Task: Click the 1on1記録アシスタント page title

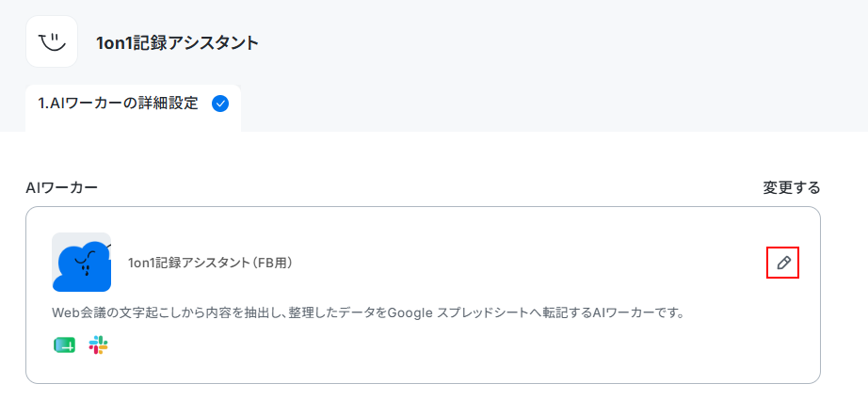Action: 178,42
